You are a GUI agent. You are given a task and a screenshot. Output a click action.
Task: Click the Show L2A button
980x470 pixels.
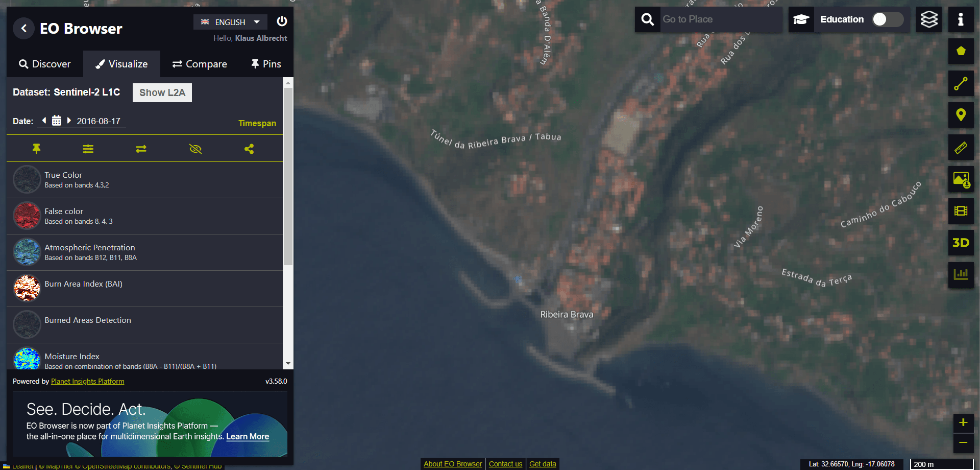pos(162,92)
